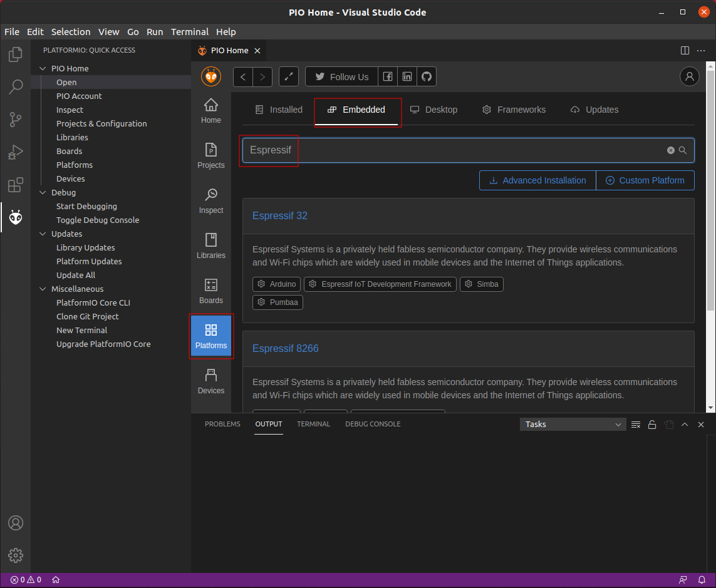Image resolution: width=716 pixels, height=588 pixels.
Task: Open the Terminal menu
Action: click(190, 32)
